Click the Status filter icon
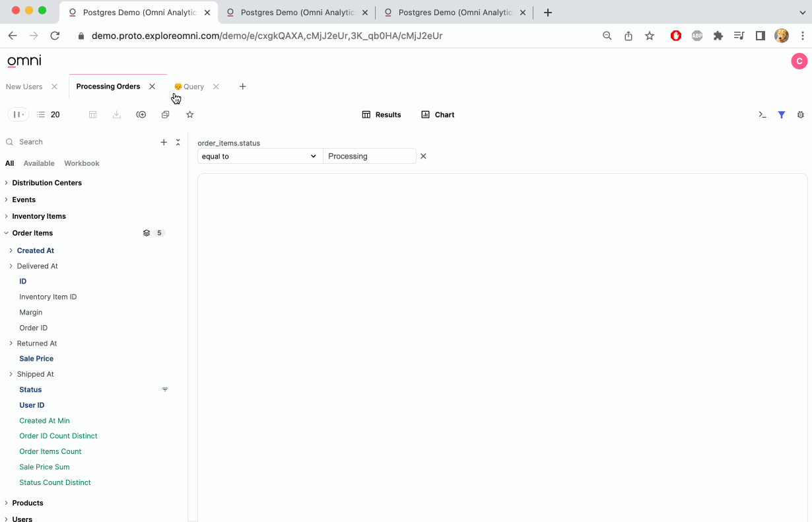Screen dimensions: 812x522 pyautogui.click(x=165, y=390)
